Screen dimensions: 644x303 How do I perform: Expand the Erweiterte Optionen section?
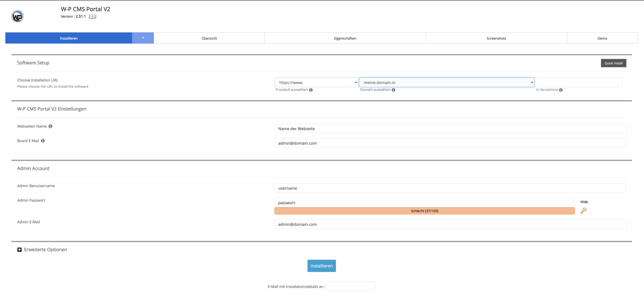point(19,250)
